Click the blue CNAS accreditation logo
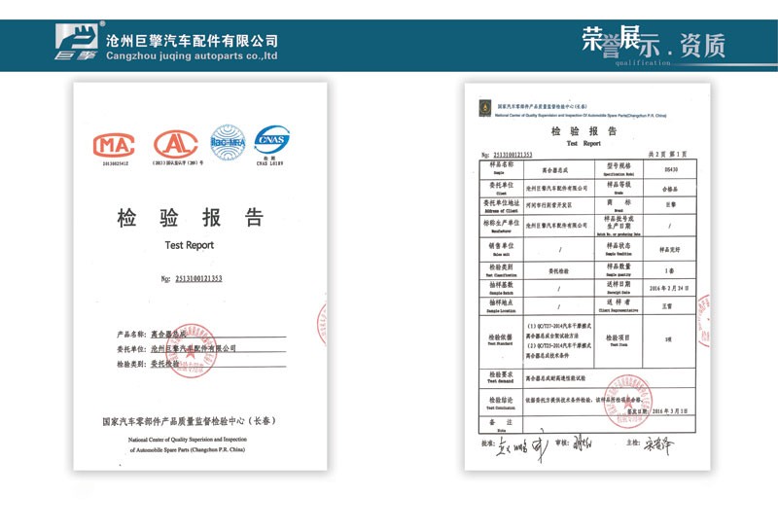Viewport: 778px width, 532px height. tap(272, 143)
